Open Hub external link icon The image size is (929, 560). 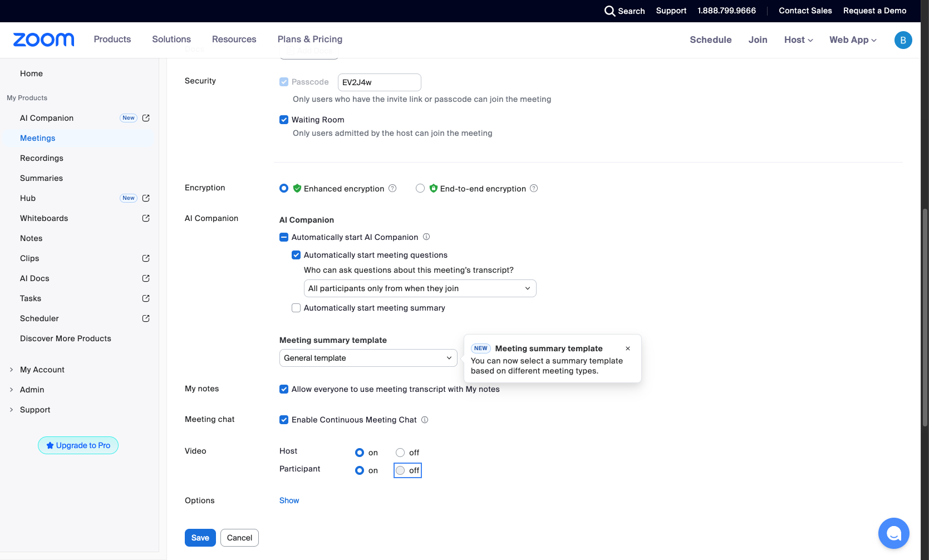click(x=146, y=198)
